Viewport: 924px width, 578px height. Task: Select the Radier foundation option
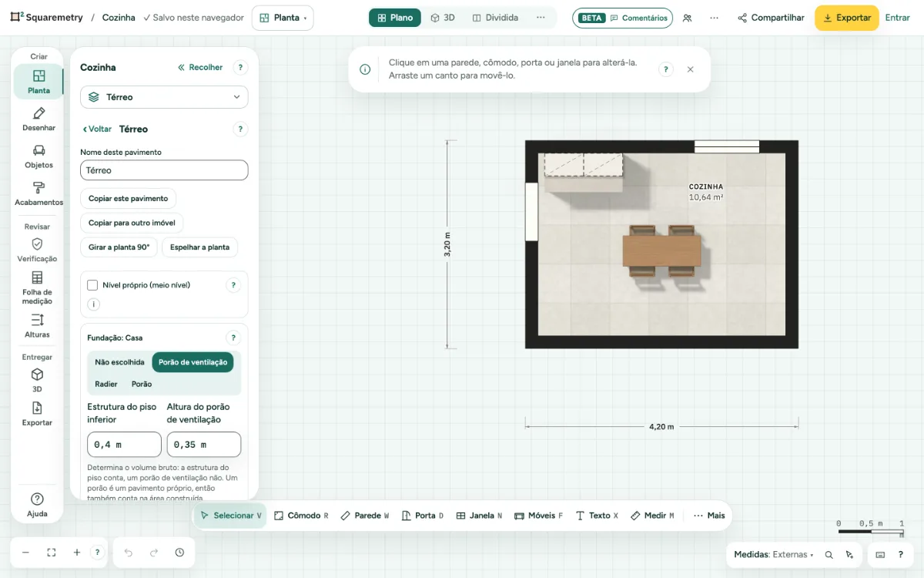[x=106, y=384]
